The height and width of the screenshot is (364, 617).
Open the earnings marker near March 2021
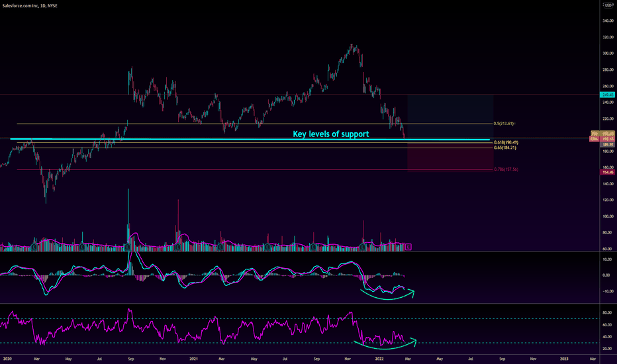pos(220,247)
